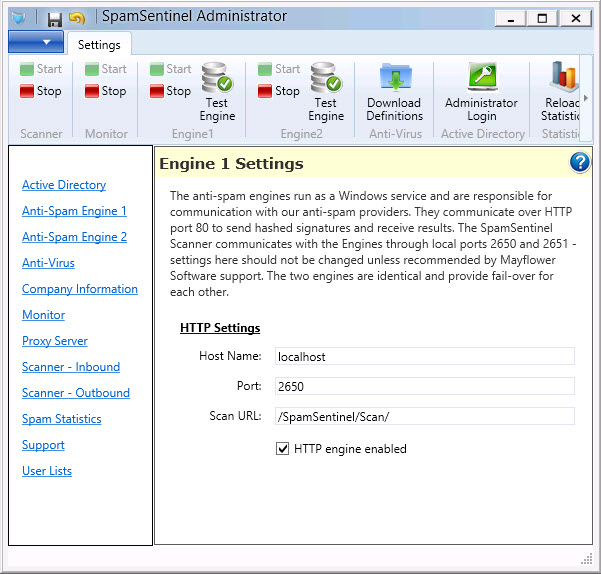Click Test Engine icon for Engine1
Image resolution: width=601 pixels, height=574 pixels.
pos(217,92)
